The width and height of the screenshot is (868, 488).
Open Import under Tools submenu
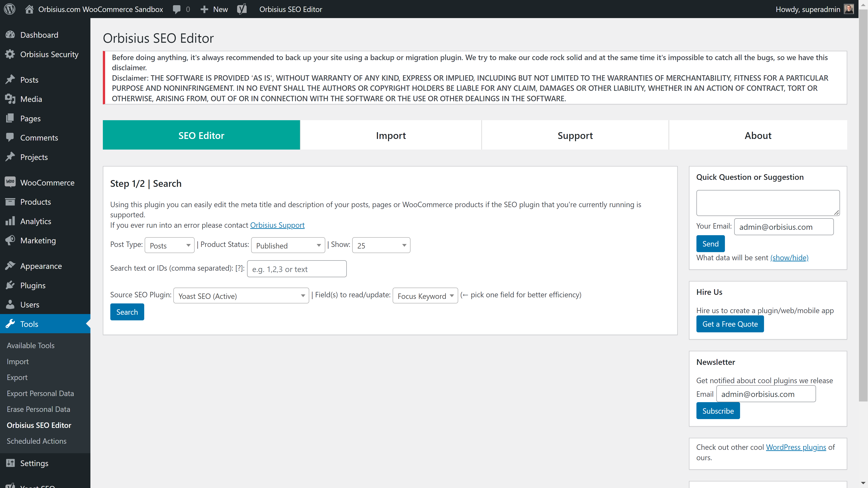[18, 361]
